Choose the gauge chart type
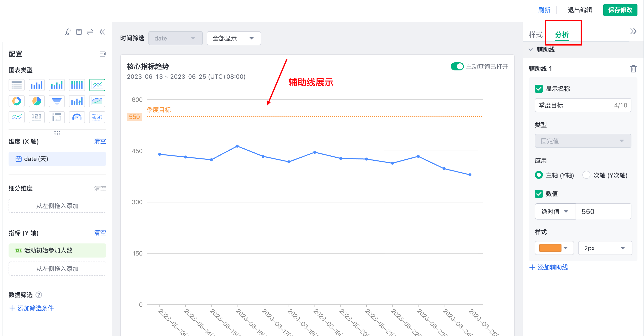644x336 pixels. 77,117
